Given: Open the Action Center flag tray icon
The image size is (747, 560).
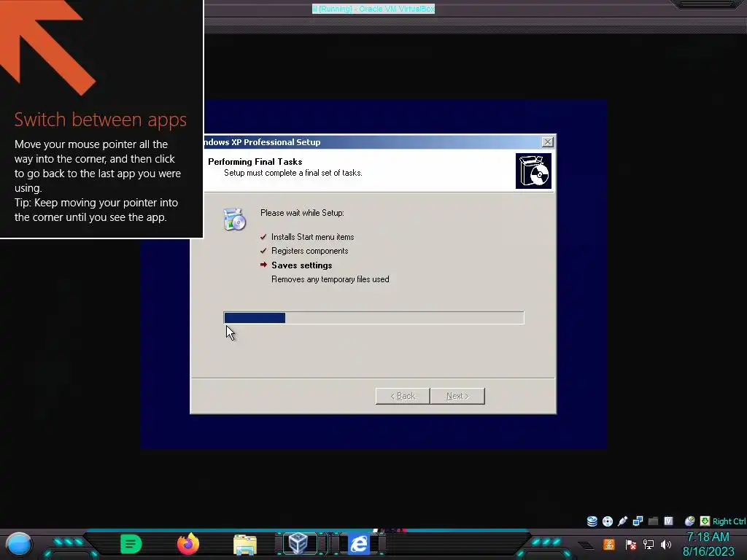Looking at the screenshot, I should pyautogui.click(x=631, y=544).
